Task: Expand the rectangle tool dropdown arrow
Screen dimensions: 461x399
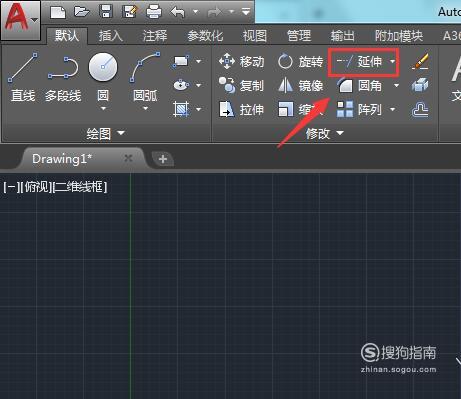Action: coord(198,62)
